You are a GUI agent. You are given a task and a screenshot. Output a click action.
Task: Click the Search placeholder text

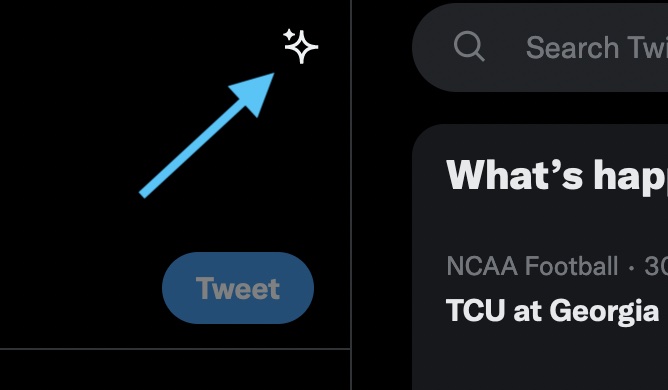[597, 47]
